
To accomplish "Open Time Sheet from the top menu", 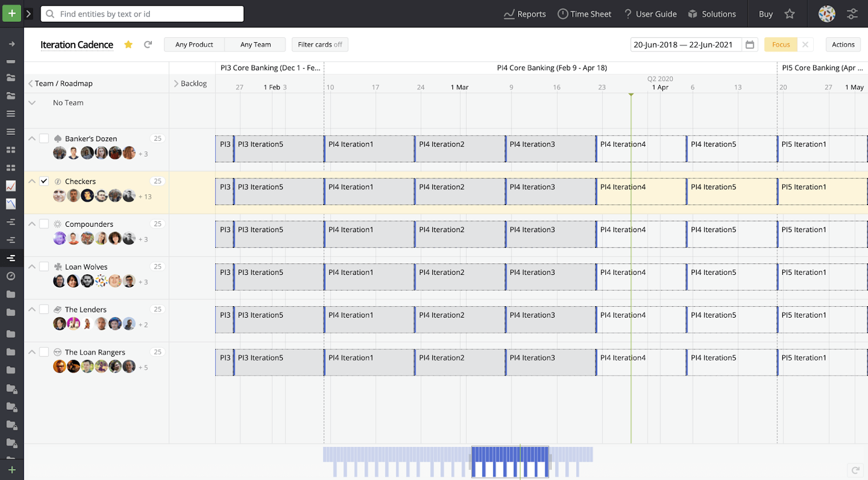I will pyautogui.click(x=584, y=14).
